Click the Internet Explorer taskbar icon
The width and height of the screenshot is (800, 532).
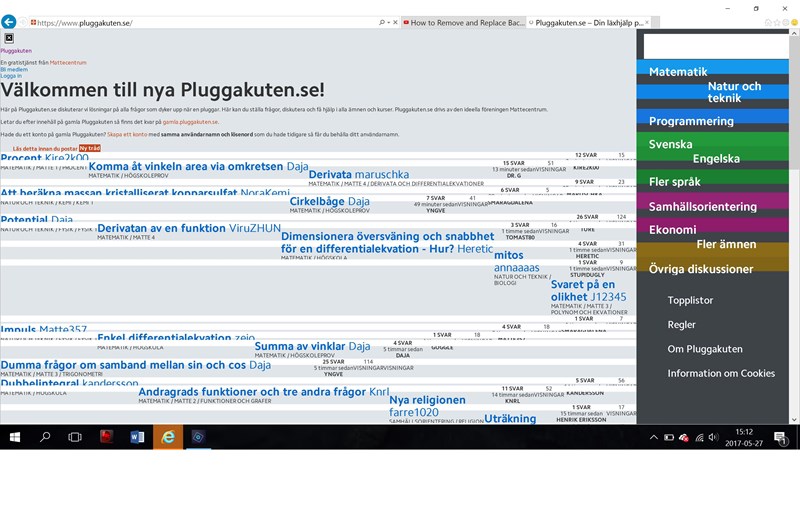pyautogui.click(x=168, y=437)
